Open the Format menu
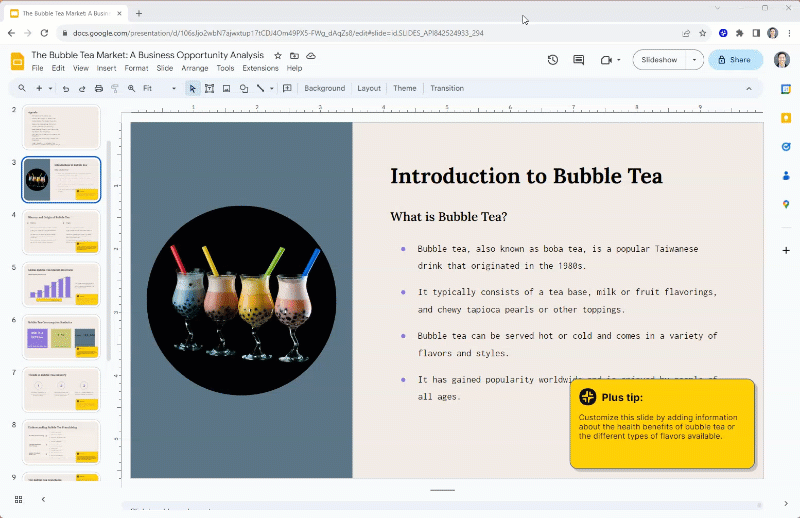The width and height of the screenshot is (800, 518). 136,68
